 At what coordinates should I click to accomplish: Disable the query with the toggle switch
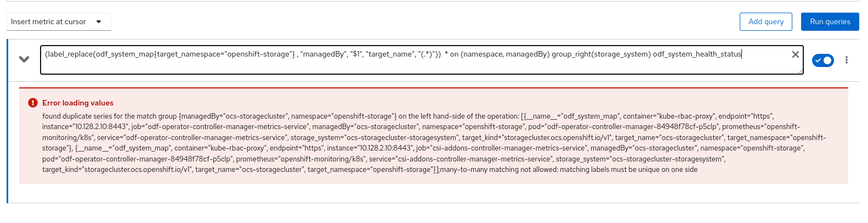pyautogui.click(x=823, y=60)
